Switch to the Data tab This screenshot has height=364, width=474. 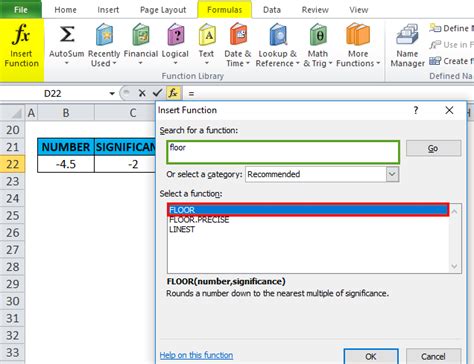(272, 10)
